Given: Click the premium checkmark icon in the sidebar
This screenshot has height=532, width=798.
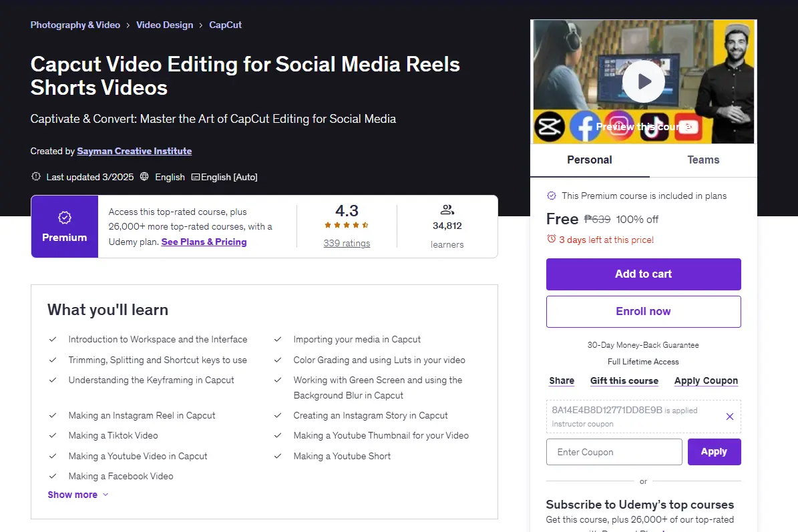Looking at the screenshot, I should point(551,196).
